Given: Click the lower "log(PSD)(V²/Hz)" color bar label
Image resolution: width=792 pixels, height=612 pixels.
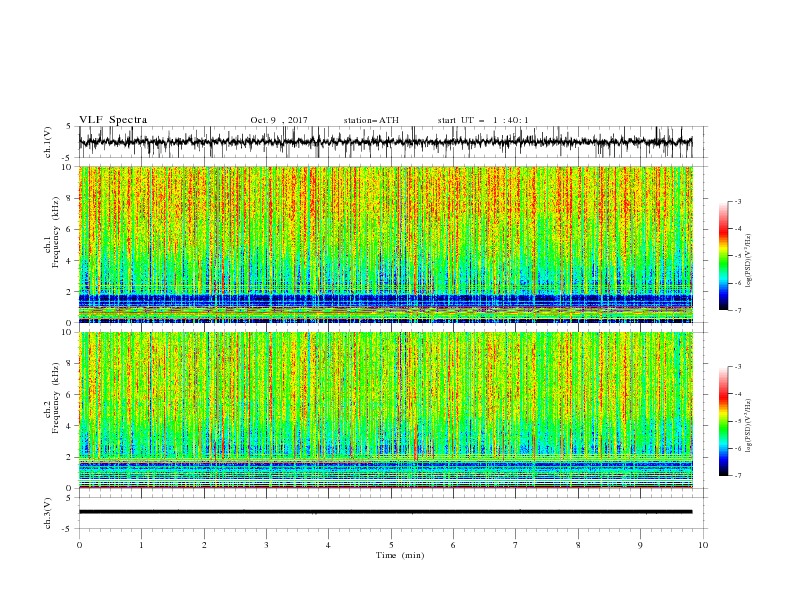Looking at the screenshot, I should click(x=748, y=426).
